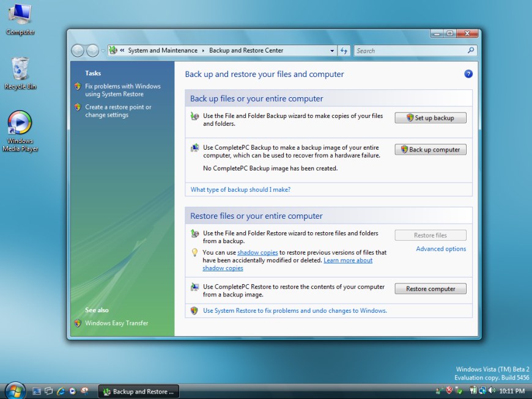Click the Restore computer button
532x399 pixels.
(430, 289)
